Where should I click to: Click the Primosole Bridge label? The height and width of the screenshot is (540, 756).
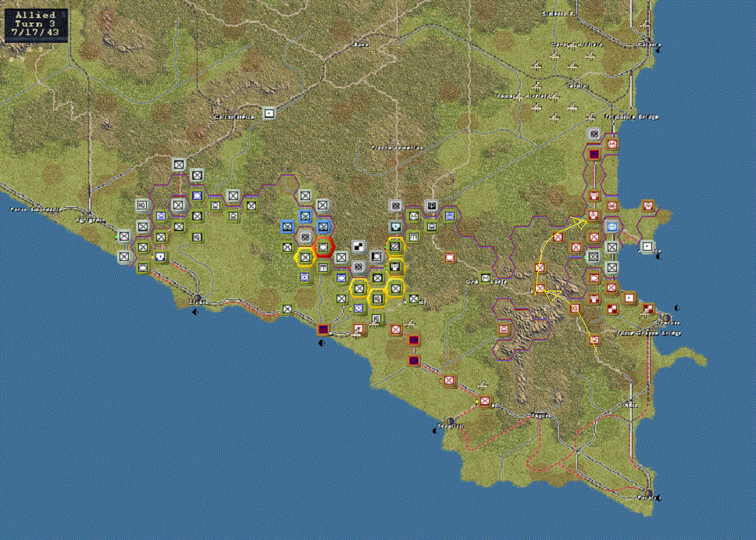coord(631,116)
